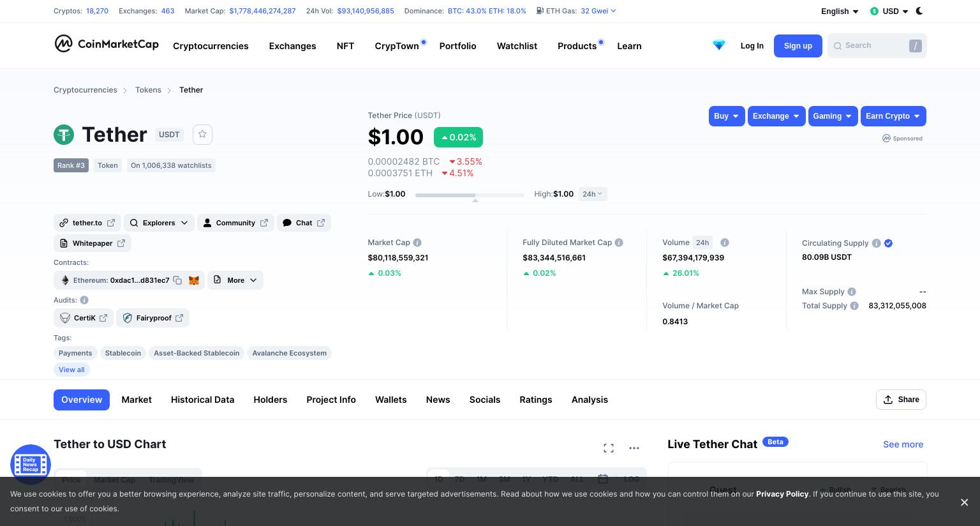Open Cryptocurrencies nav menu
The height and width of the screenshot is (526, 980).
(x=211, y=46)
